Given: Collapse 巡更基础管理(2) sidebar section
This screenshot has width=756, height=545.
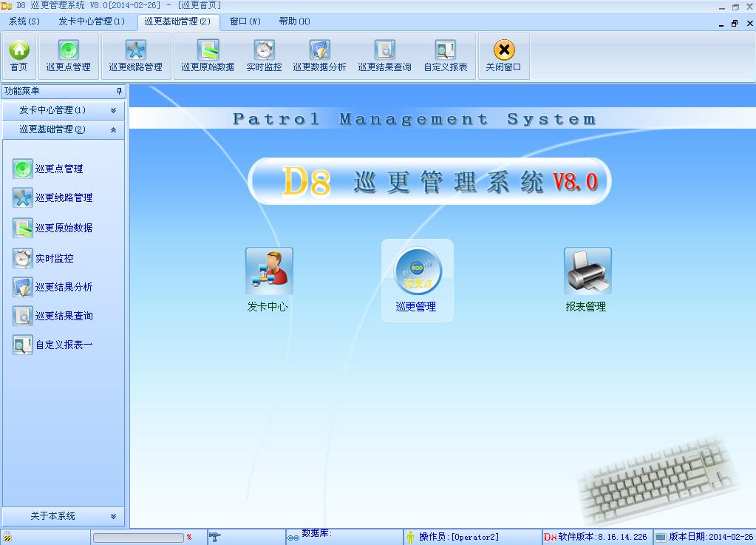Looking at the screenshot, I should coord(63,129).
